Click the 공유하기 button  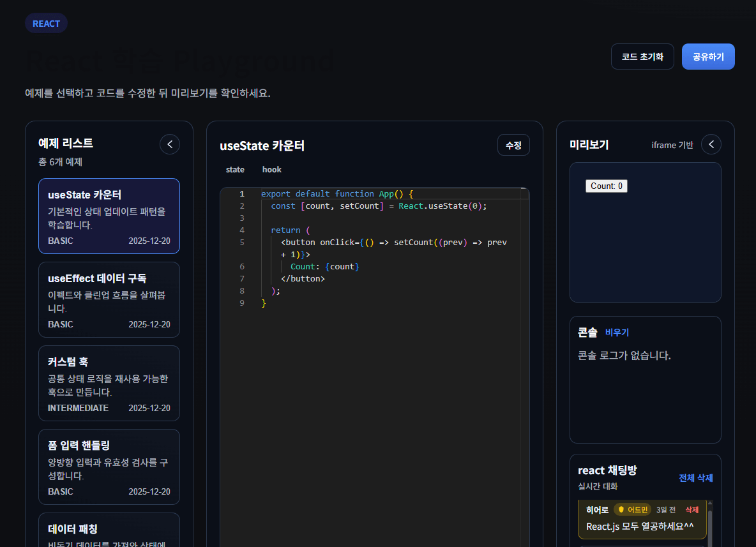707,56
